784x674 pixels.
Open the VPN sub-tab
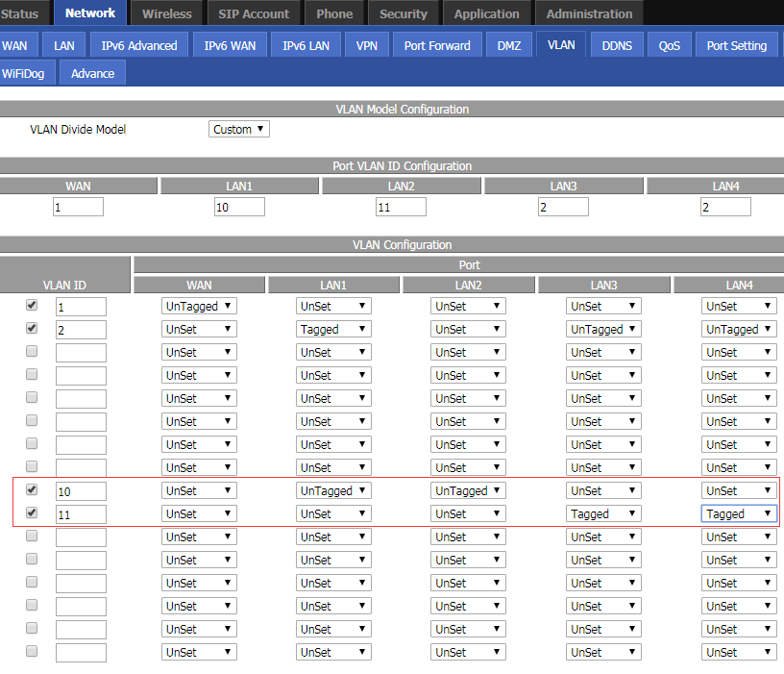(366, 45)
